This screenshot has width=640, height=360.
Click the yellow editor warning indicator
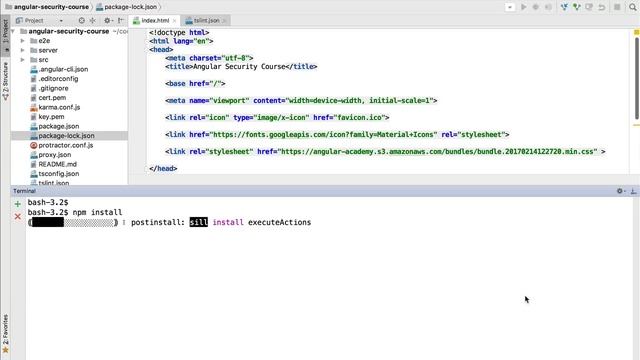pos(636,31)
